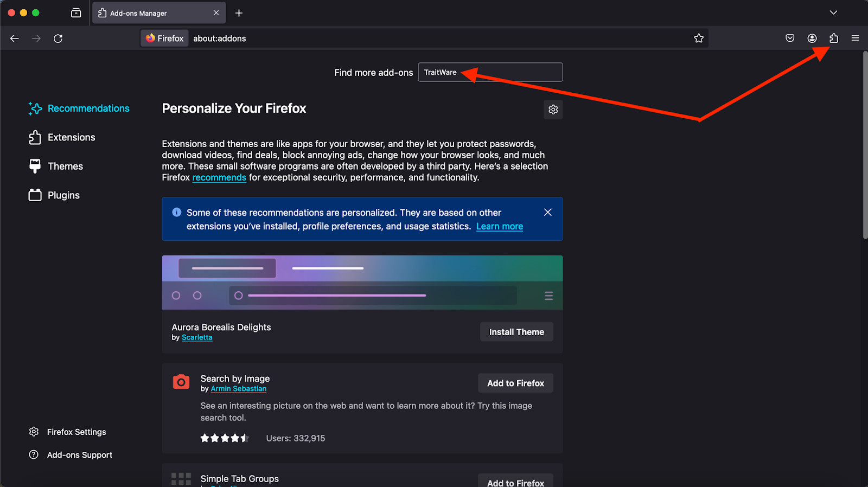Viewport: 868px width, 487px height.
Task: Click the 'Aurora Borealis Delights' theme name
Action: (221, 327)
